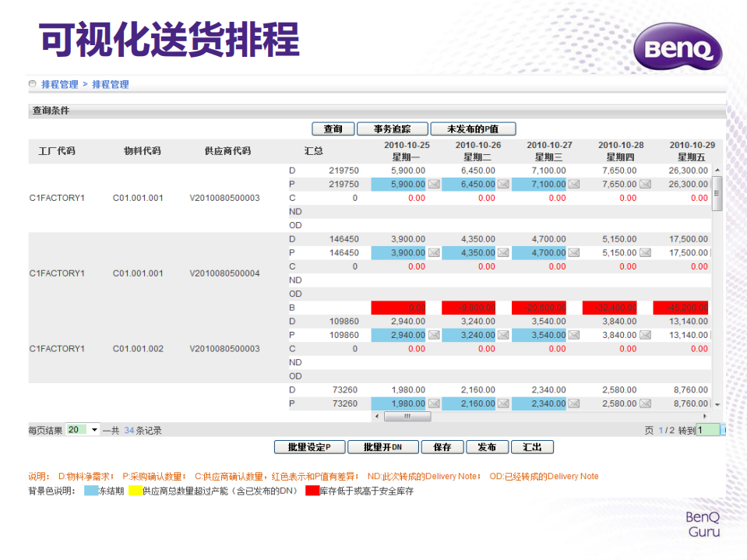Click the BenQ logo at top right

pos(678,47)
